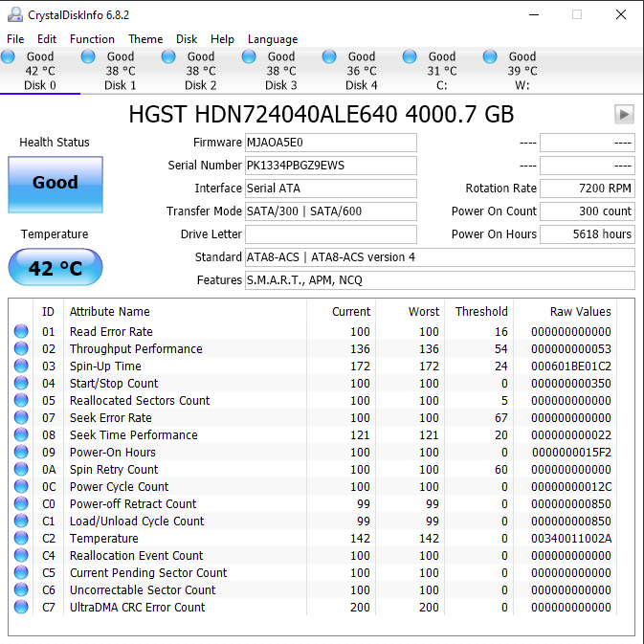Click the next disk arrow button
644x644 pixels.
(x=624, y=114)
